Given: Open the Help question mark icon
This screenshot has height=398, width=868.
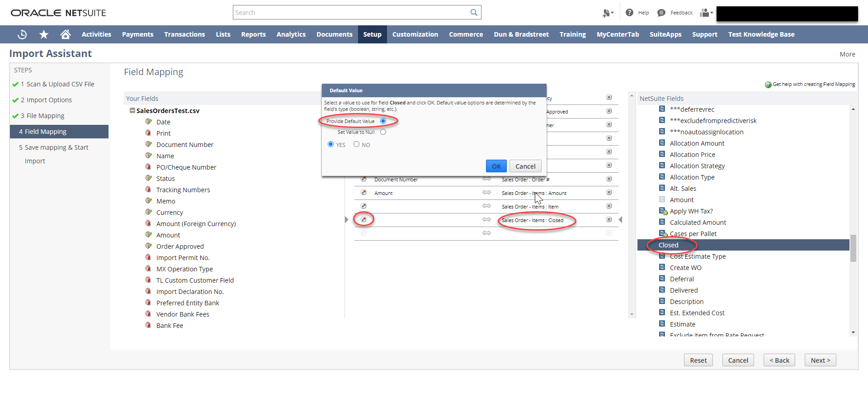Looking at the screenshot, I should point(629,13).
